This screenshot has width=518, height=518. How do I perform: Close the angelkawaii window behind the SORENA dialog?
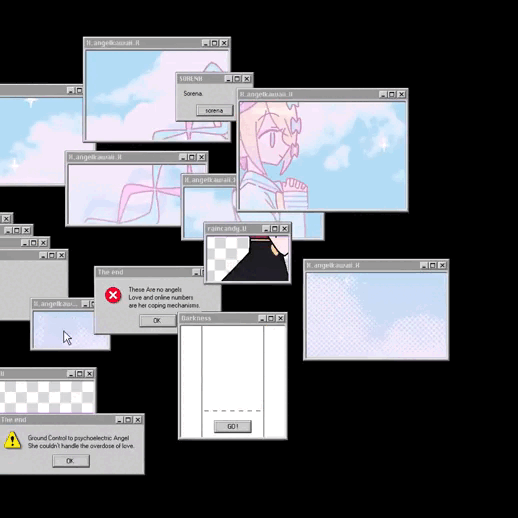[224, 43]
